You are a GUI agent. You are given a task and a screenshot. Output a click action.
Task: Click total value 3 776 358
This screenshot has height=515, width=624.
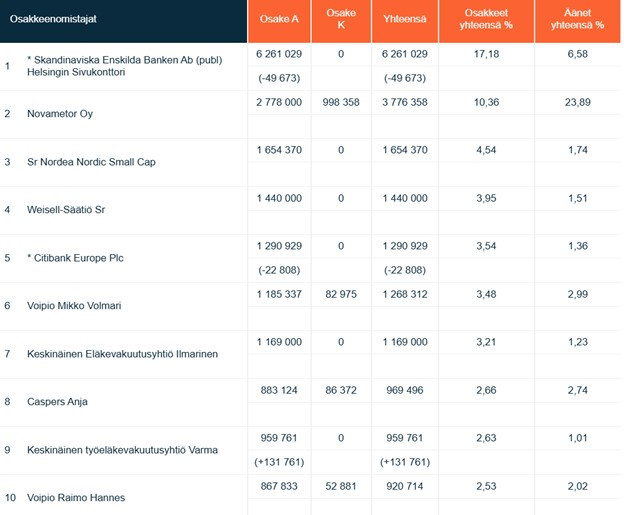(x=405, y=102)
